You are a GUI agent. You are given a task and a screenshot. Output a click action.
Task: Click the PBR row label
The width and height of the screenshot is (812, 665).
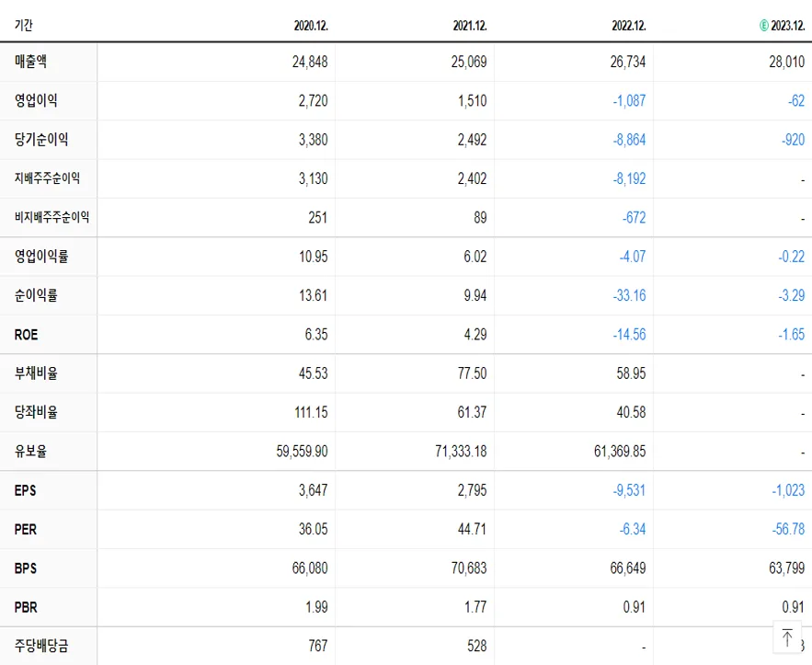26,607
